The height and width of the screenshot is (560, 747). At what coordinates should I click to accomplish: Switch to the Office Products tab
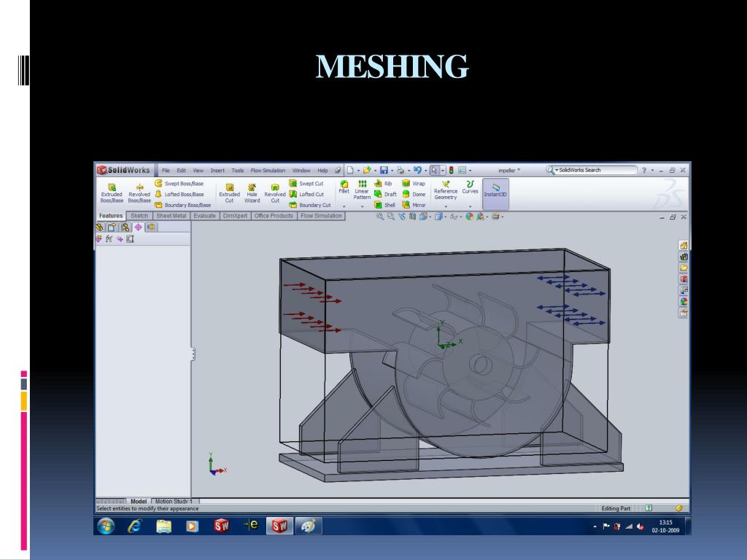(274, 216)
